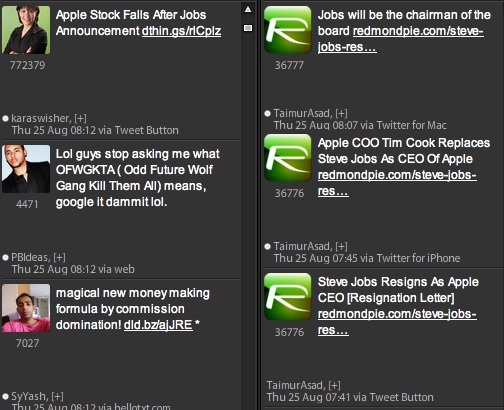The width and height of the screenshot is (504, 410).
Task: Click Redmond Pie avatar on Resignation Letter tweet
Action: pyautogui.click(x=288, y=297)
